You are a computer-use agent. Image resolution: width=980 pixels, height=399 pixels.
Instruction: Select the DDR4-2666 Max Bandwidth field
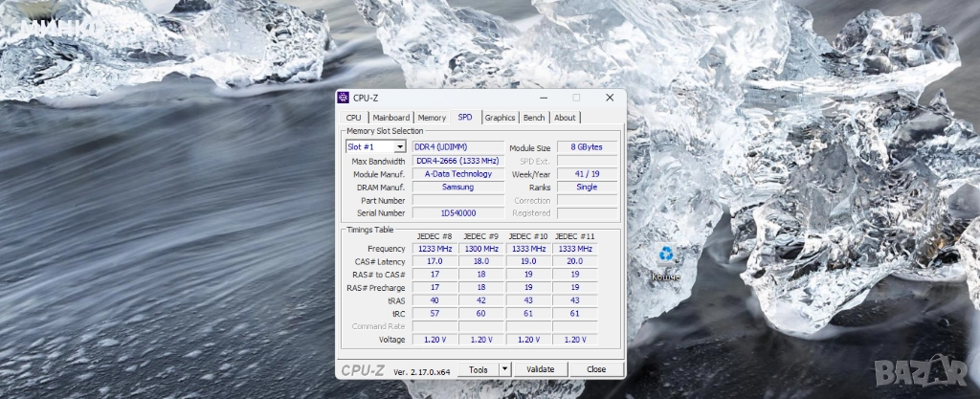[x=457, y=161]
